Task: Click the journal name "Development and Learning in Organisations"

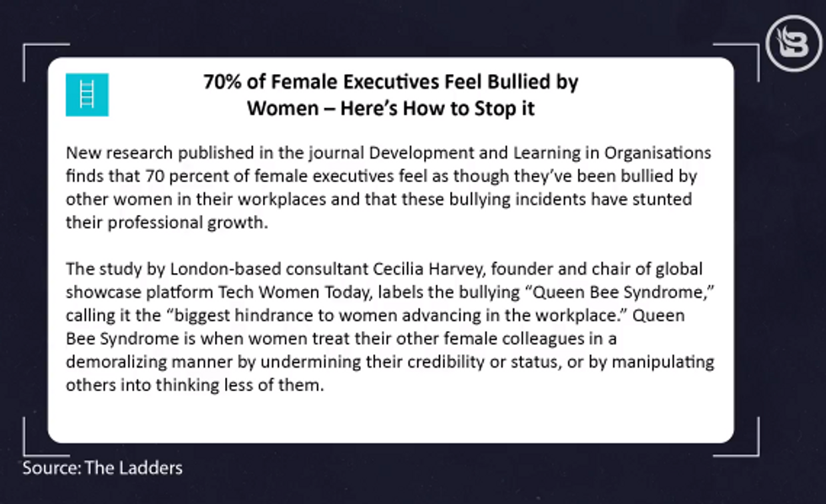Action: pyautogui.click(x=540, y=153)
